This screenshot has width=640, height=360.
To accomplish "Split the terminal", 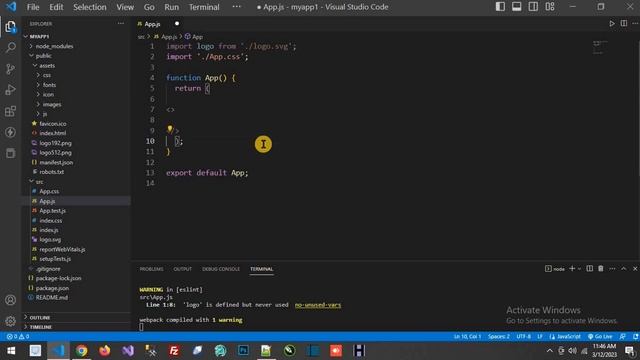I will coord(589,269).
